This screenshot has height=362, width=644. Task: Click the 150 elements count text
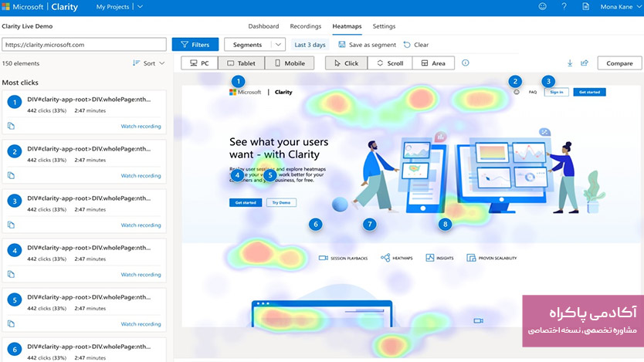[x=21, y=63]
